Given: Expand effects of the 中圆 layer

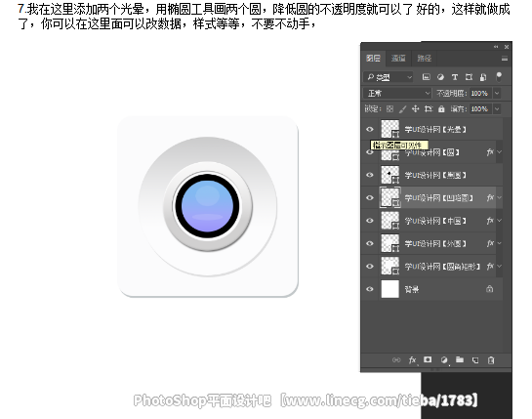Looking at the screenshot, I should coord(499,221).
